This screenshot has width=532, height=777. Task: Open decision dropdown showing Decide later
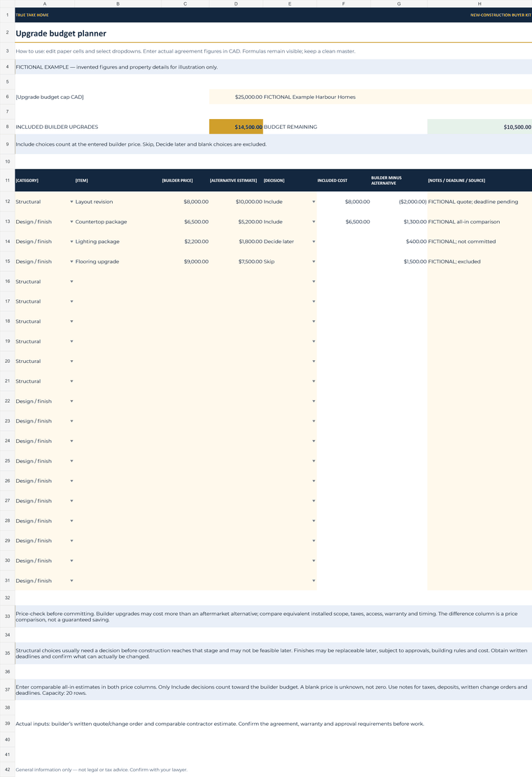314,241
